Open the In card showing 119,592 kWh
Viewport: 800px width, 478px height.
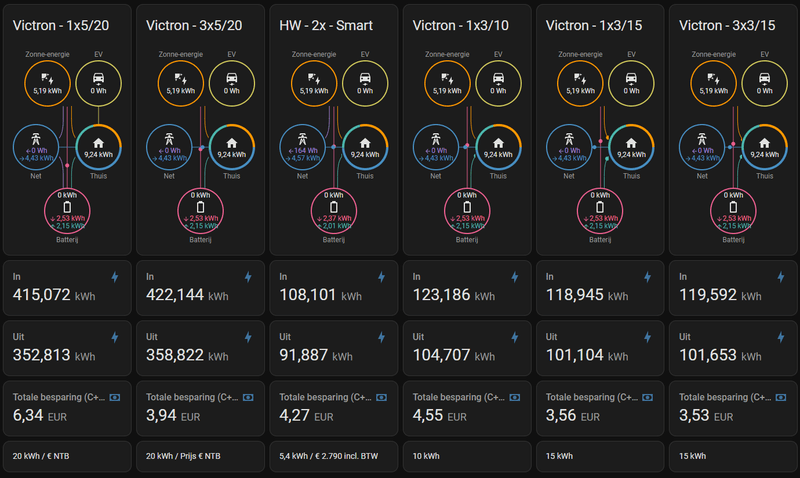click(x=733, y=288)
